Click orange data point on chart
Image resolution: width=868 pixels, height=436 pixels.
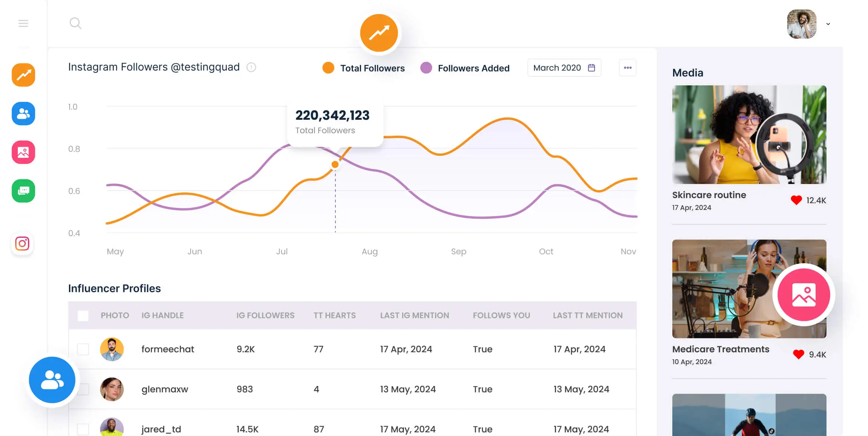click(x=335, y=164)
